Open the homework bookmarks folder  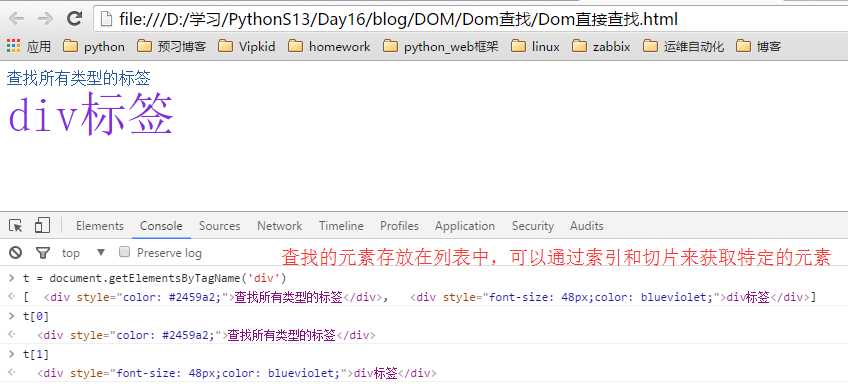(x=329, y=47)
